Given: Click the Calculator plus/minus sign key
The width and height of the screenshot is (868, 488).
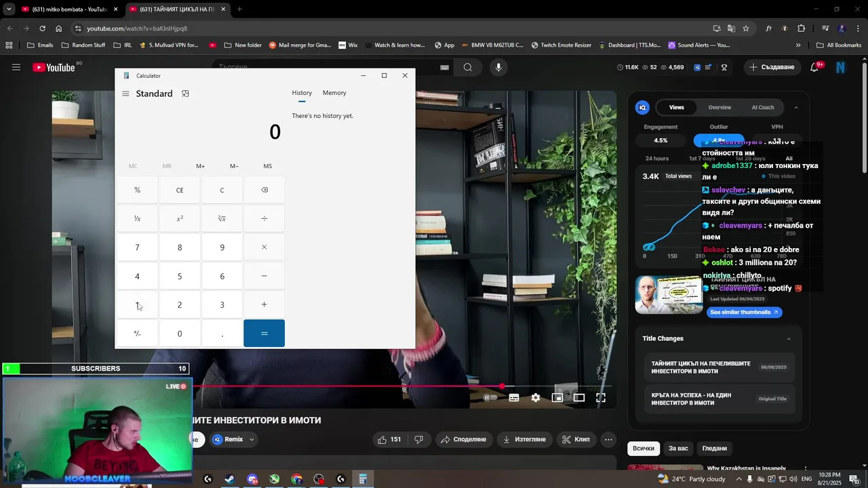Looking at the screenshot, I should (x=137, y=333).
